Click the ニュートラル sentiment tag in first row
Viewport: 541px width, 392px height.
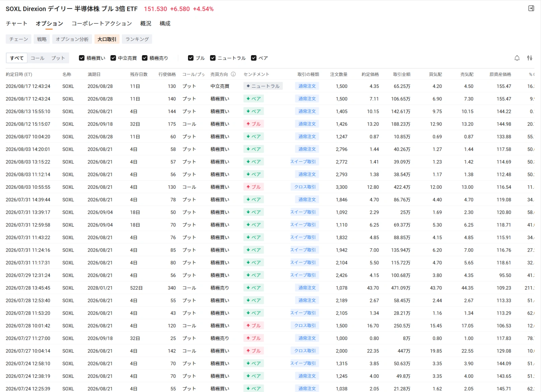tap(263, 86)
